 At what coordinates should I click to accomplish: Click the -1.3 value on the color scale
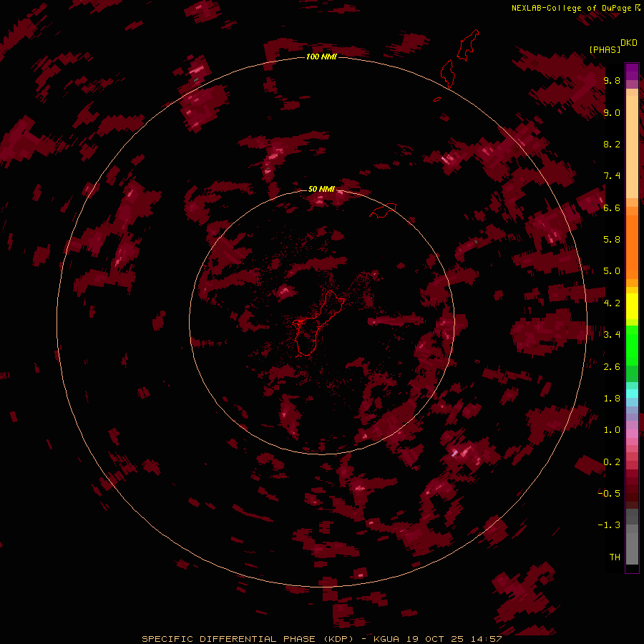tap(609, 525)
